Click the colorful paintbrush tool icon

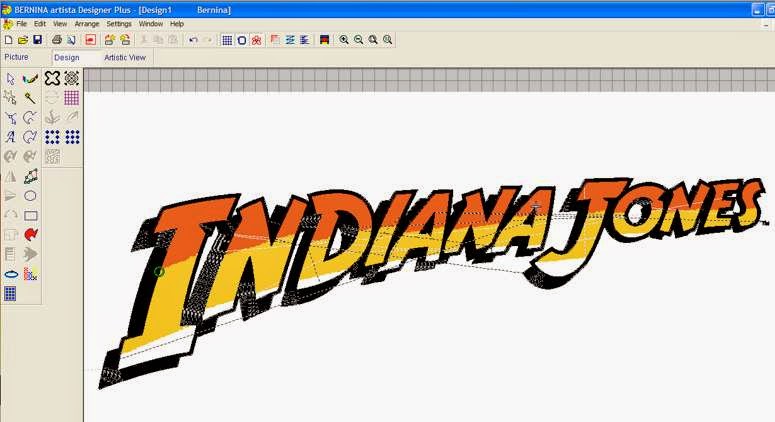tap(30, 79)
